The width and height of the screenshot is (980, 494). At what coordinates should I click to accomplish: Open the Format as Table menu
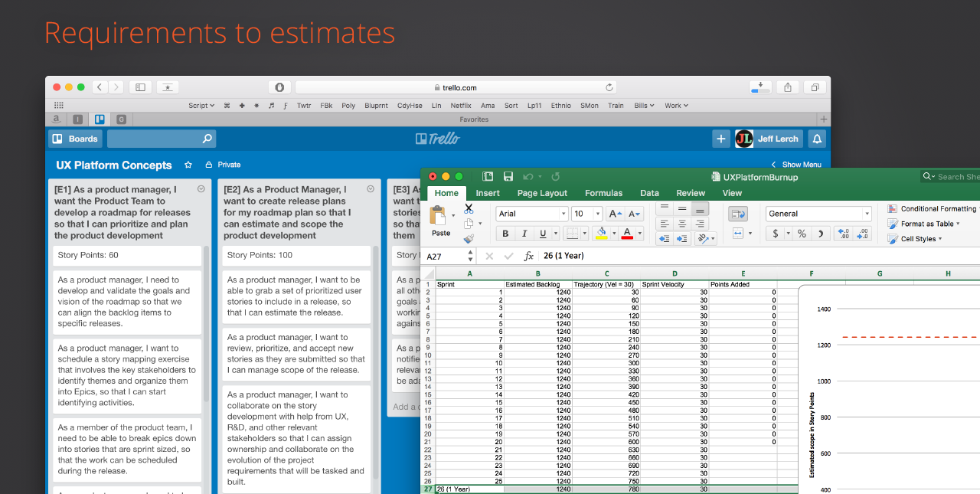pos(924,224)
